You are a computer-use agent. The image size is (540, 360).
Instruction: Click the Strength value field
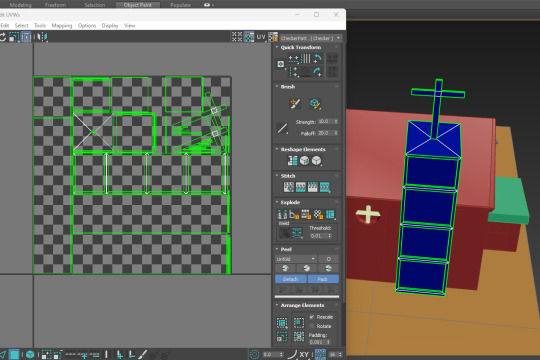pos(325,121)
